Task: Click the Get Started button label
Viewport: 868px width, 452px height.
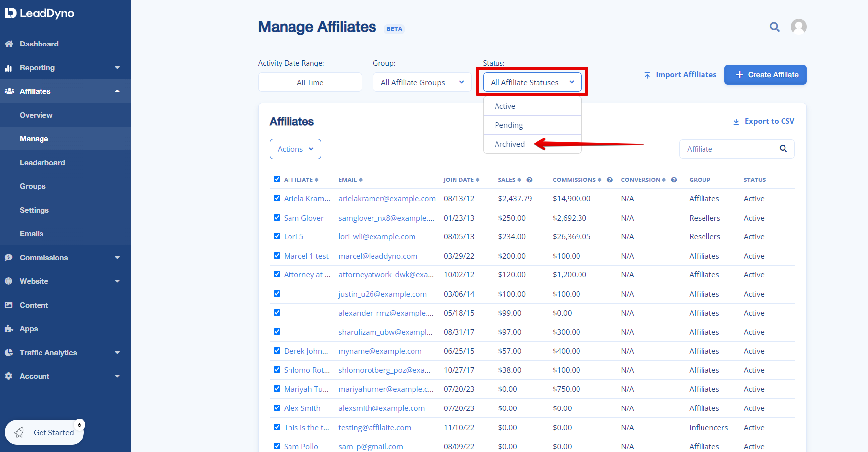Action: pos(53,433)
